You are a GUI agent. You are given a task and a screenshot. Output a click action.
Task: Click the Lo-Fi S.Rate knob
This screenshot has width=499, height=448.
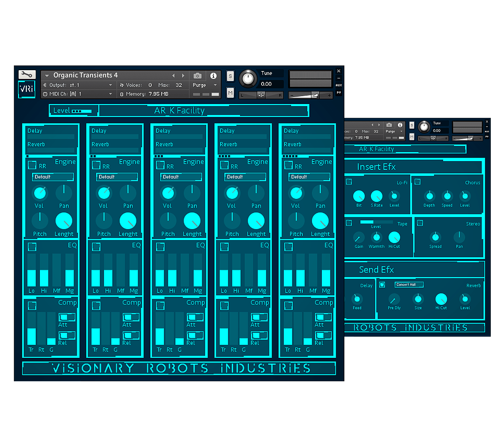tap(376, 196)
